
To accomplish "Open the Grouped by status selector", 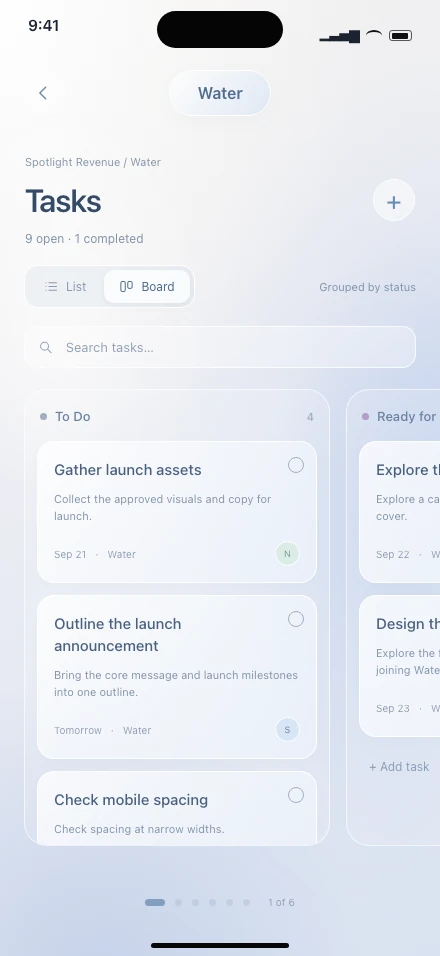I will 367,287.
